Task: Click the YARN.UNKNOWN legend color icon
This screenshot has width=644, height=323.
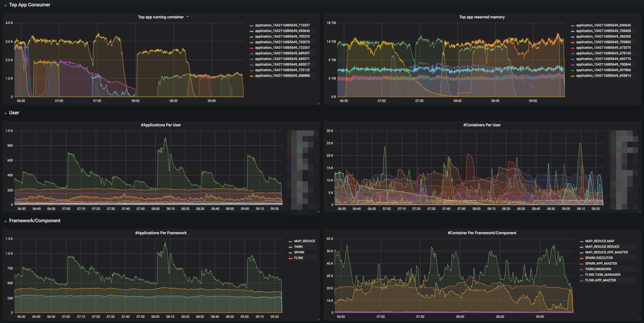Action: (581, 269)
